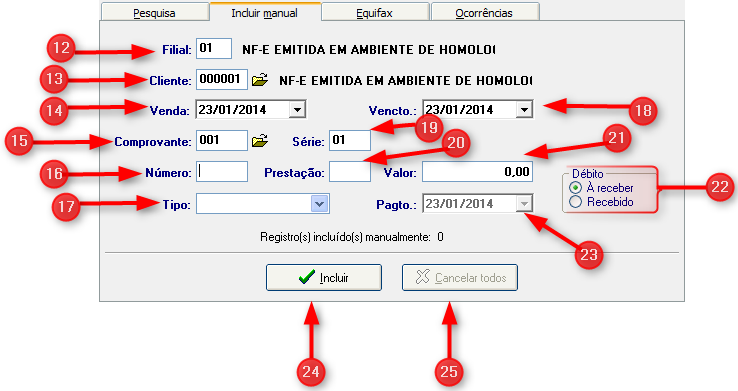
Task: Click the Valor amount field
Action: 477,172
